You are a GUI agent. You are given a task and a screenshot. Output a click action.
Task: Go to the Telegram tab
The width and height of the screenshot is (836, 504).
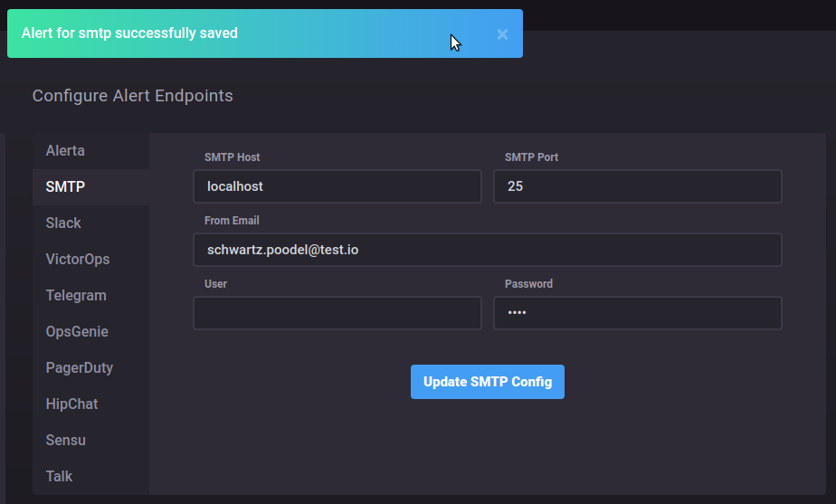tap(76, 295)
